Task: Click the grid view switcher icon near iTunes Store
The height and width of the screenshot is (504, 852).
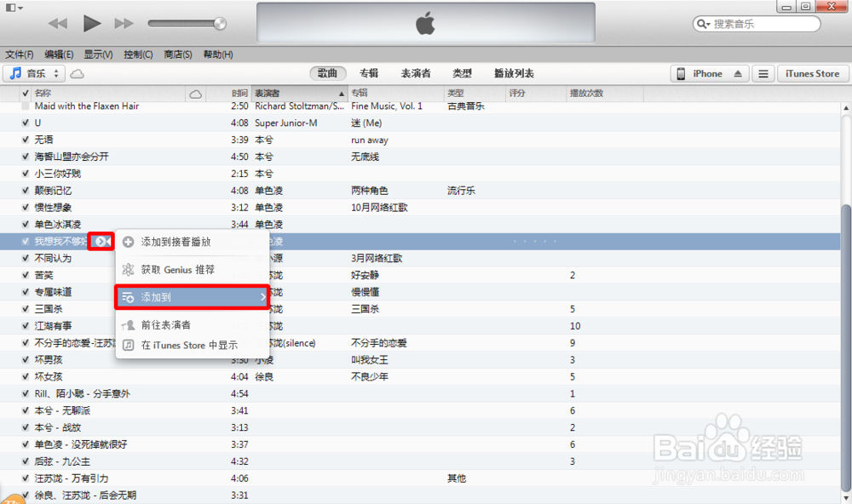Action: 763,73
